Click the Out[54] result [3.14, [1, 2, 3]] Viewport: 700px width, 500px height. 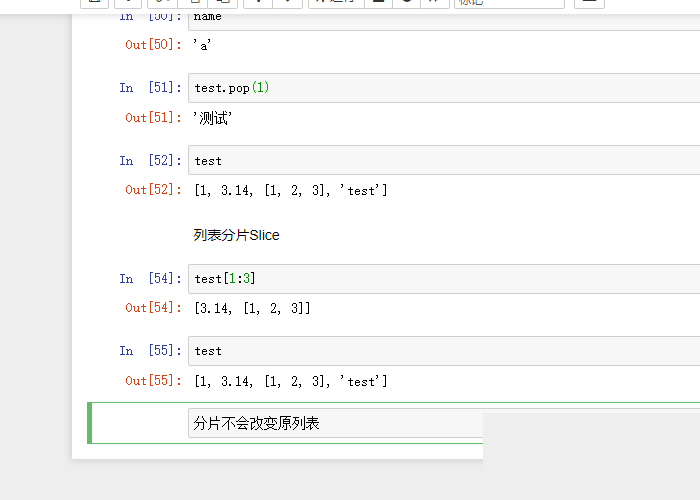pos(252,309)
